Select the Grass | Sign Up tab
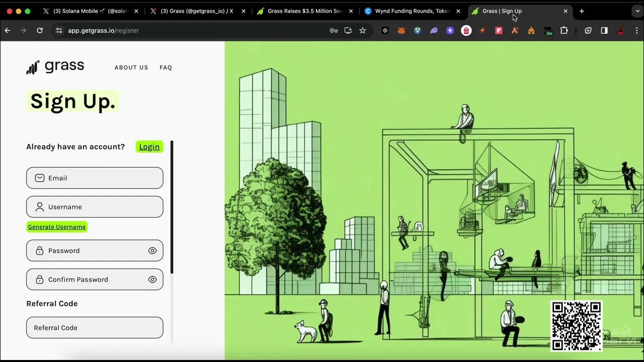This screenshot has height=362, width=644. 520,11
